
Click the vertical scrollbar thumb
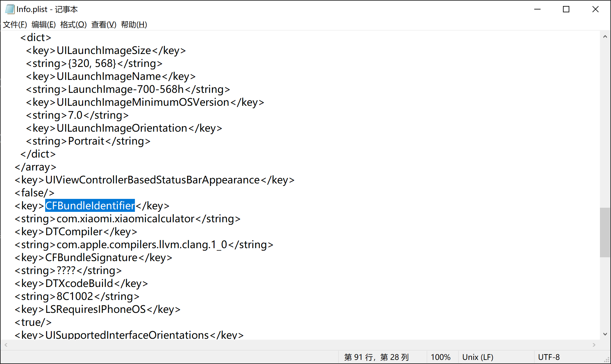tap(605, 232)
